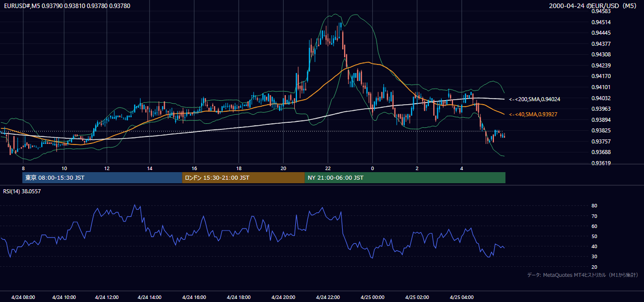Select price level 0.93757 on the scale
This screenshot has height=302, width=644.
(x=601, y=141)
